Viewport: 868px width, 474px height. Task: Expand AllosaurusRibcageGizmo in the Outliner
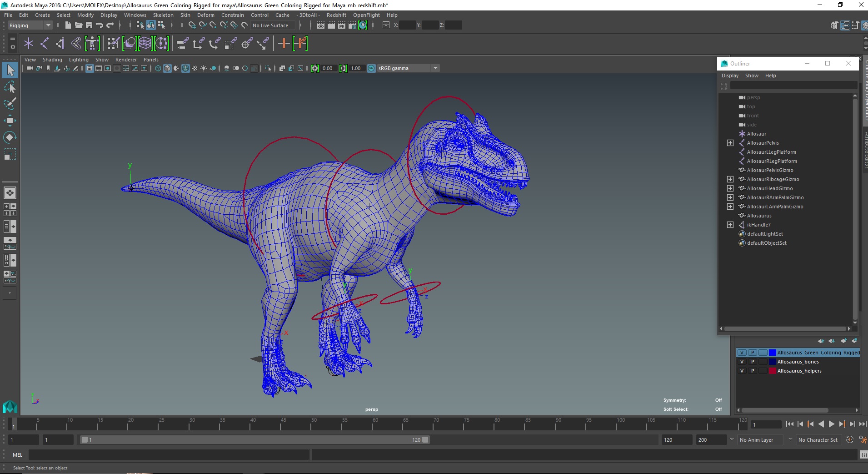tap(730, 179)
